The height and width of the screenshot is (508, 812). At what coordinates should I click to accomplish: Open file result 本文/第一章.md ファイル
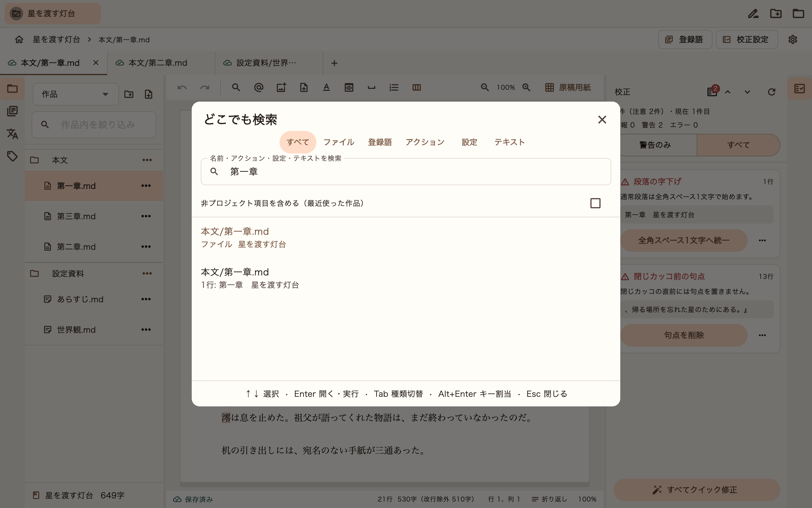406,238
